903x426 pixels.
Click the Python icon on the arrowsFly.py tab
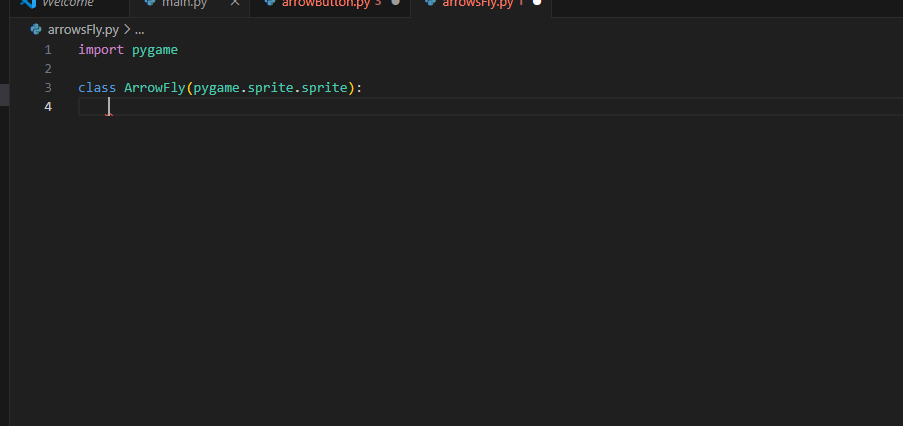(x=430, y=3)
